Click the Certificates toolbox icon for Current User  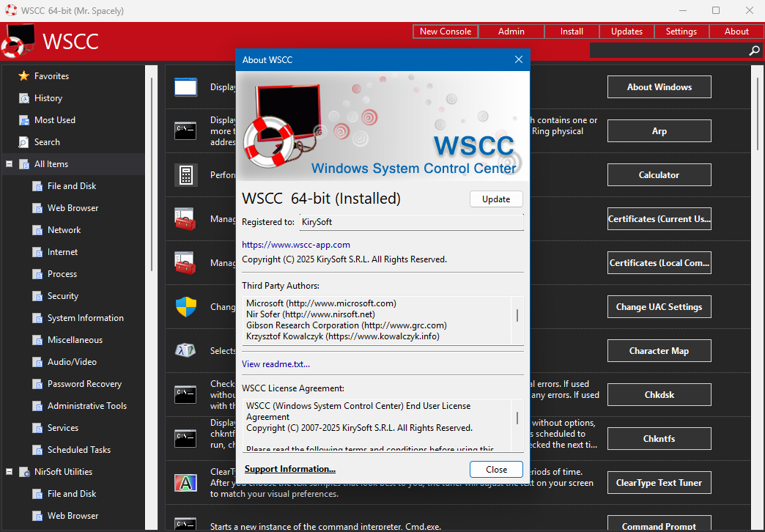click(185, 219)
